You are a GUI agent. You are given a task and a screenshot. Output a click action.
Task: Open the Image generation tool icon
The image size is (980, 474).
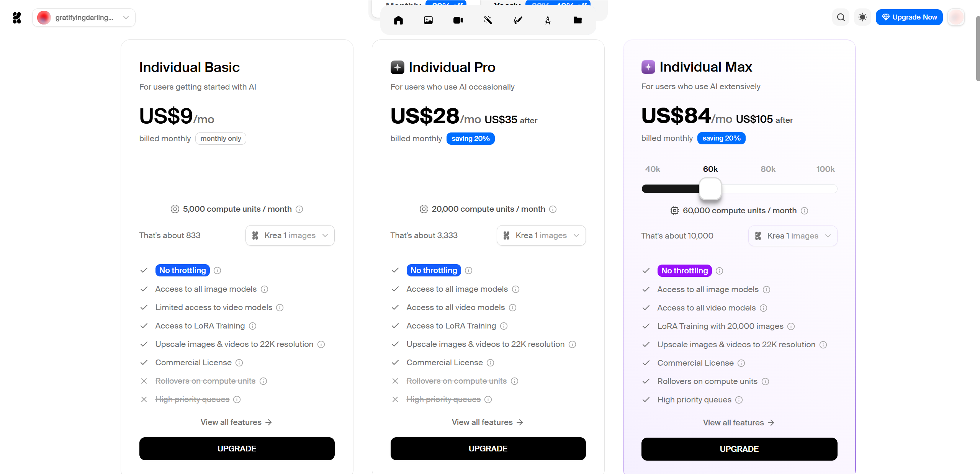click(428, 20)
